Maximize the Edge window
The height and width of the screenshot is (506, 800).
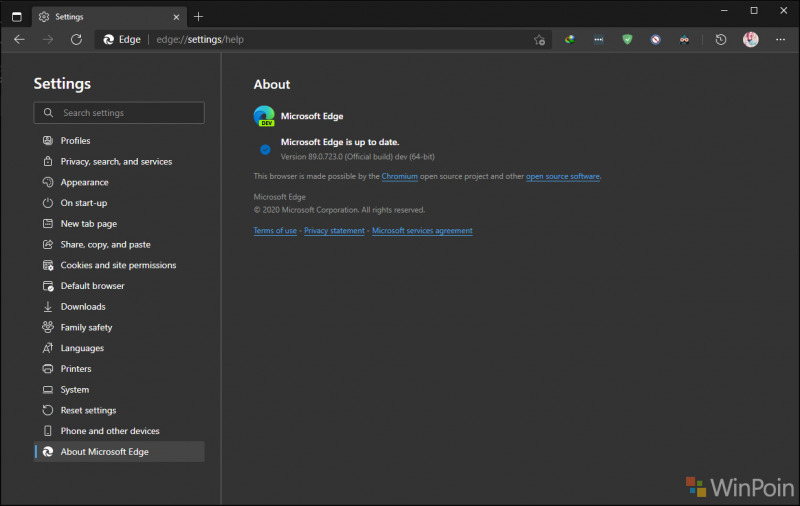754,10
